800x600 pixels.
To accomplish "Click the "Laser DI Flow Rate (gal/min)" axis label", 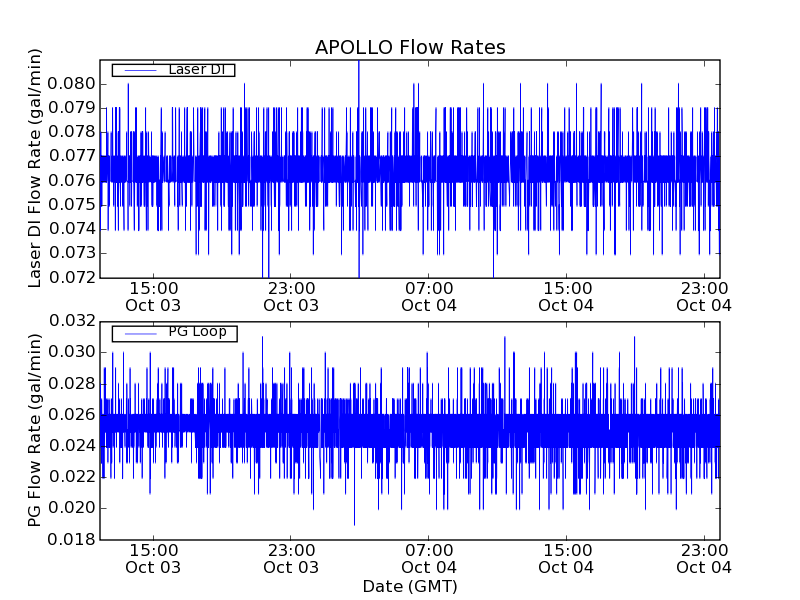I will 34,168.
